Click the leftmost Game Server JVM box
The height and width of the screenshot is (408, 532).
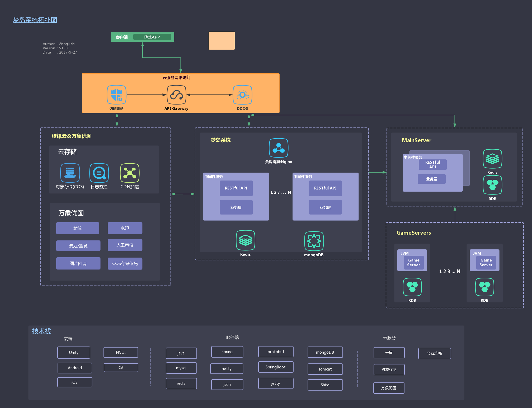(413, 263)
